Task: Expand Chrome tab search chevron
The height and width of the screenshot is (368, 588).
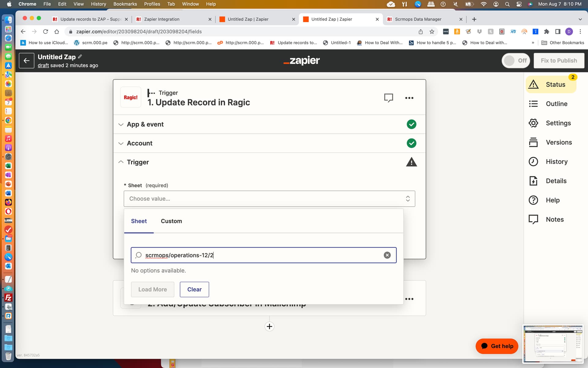Action: (580, 19)
